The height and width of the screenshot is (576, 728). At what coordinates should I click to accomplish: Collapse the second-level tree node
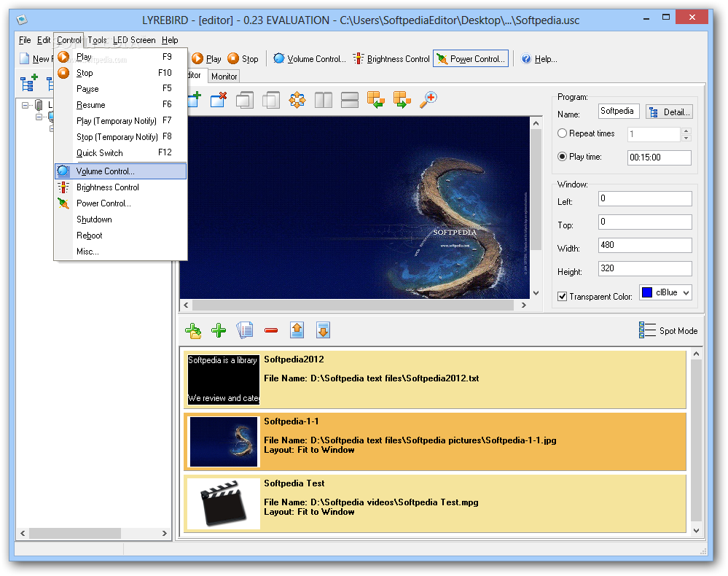pos(39,117)
